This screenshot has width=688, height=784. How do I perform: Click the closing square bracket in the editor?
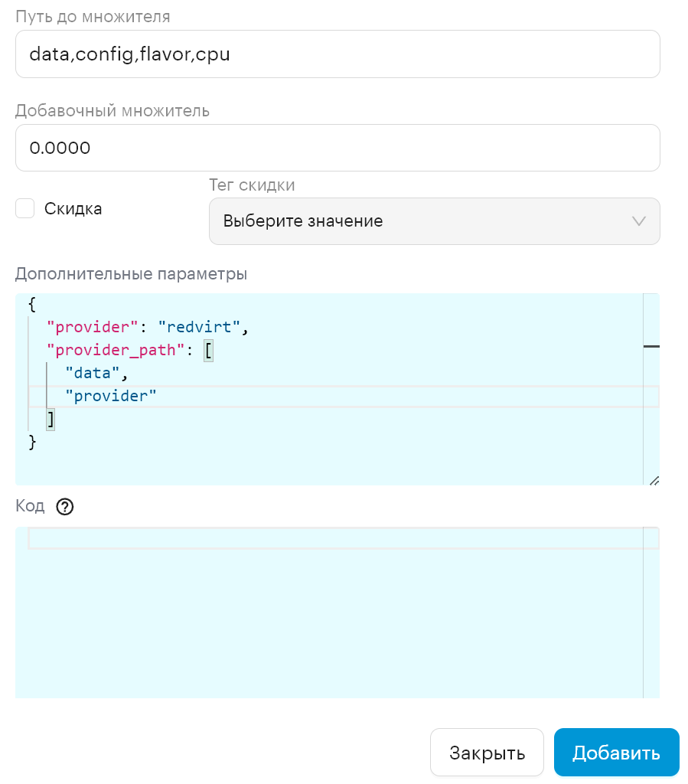click(x=51, y=420)
